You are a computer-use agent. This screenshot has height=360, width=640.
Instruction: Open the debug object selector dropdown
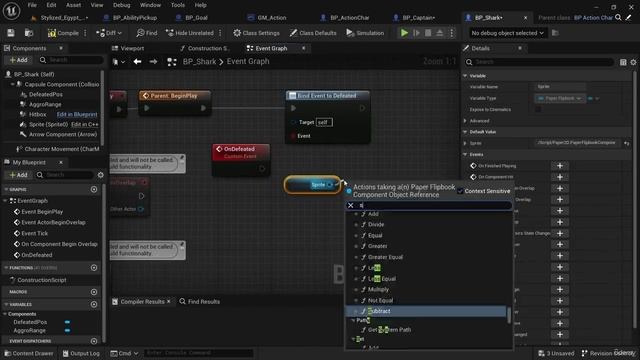(x=507, y=33)
